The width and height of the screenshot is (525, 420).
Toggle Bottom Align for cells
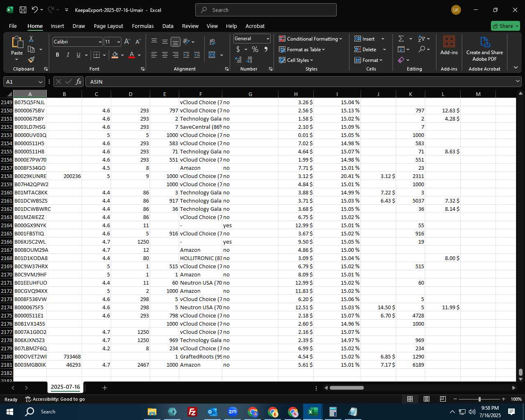[x=176, y=42]
